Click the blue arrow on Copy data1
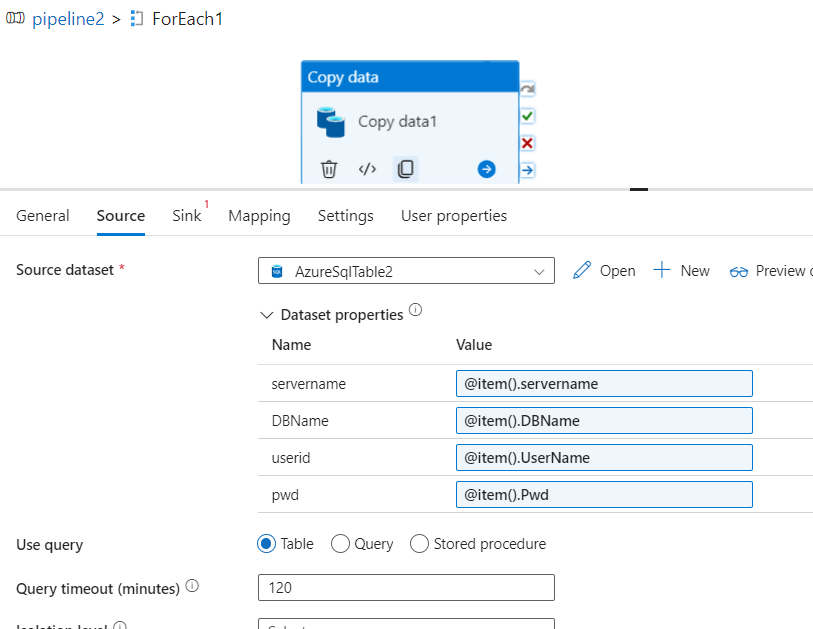The image size is (813, 629). coord(486,169)
